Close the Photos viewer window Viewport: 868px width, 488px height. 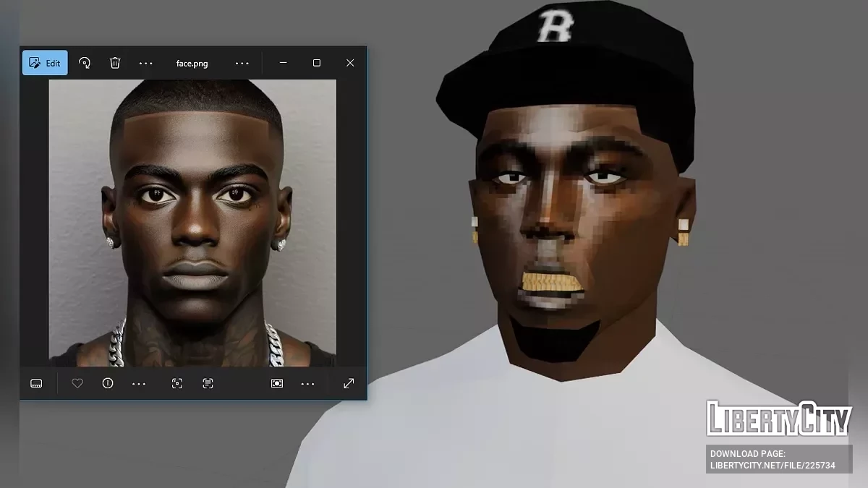click(350, 63)
